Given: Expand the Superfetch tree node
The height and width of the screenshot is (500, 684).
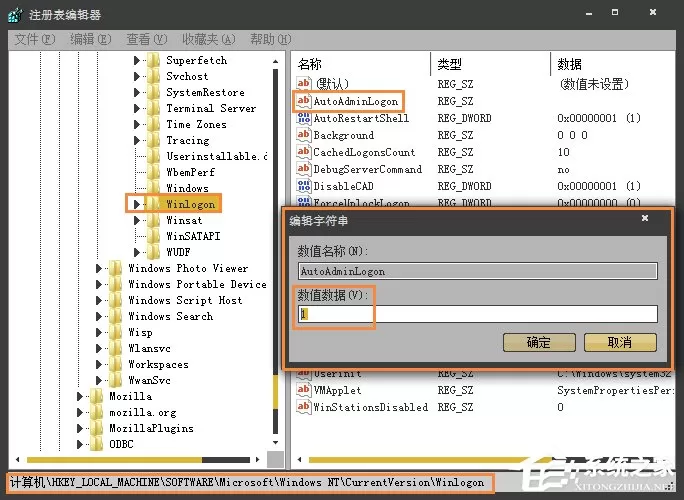Looking at the screenshot, I should pos(137,60).
